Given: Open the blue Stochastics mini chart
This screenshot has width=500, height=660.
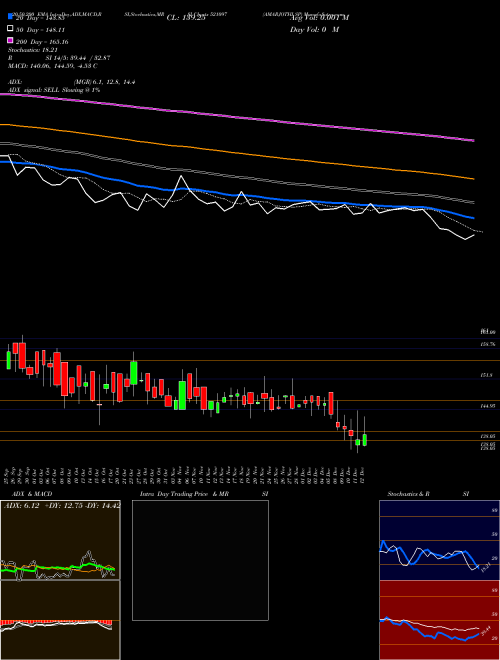Looking at the screenshot, I should point(439,540).
